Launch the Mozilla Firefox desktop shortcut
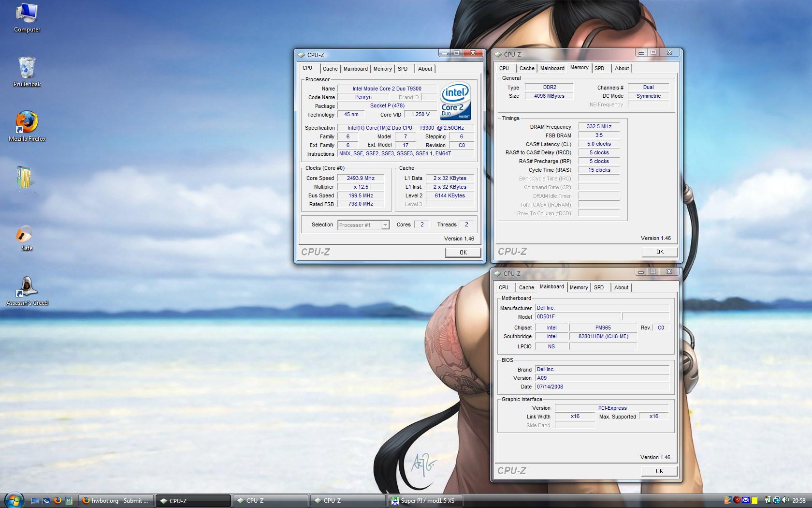This screenshot has width=812, height=508. pyautogui.click(x=27, y=126)
